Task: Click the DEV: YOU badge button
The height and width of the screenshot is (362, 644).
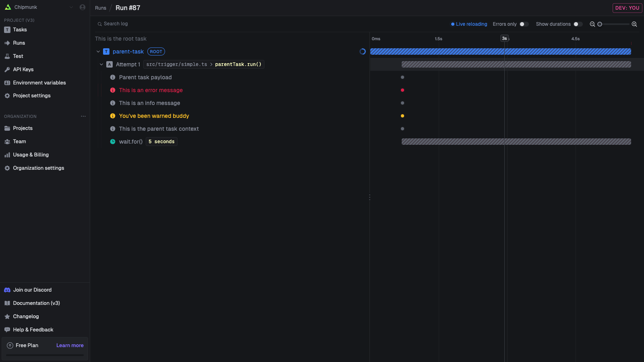Action: tap(627, 8)
